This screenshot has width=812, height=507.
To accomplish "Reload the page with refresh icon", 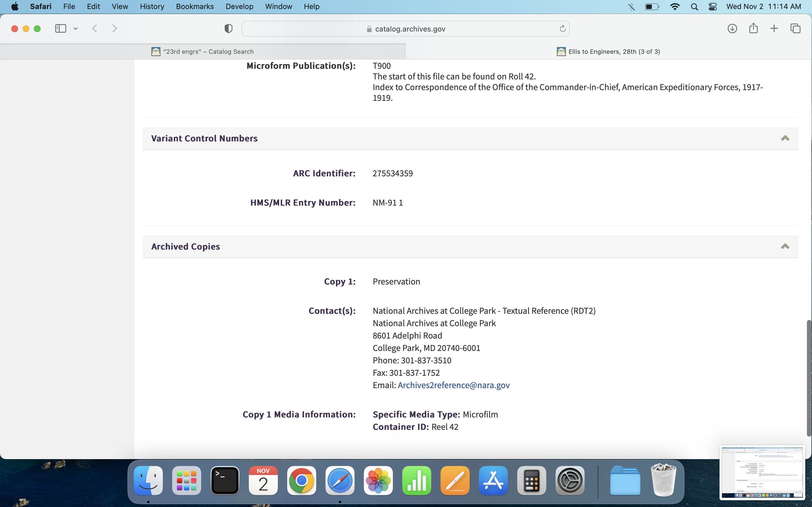I will 562,29.
